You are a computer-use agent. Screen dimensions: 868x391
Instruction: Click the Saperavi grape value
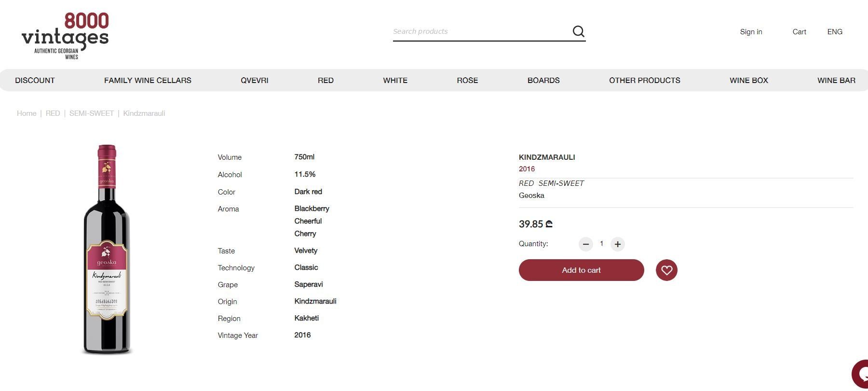(x=309, y=284)
